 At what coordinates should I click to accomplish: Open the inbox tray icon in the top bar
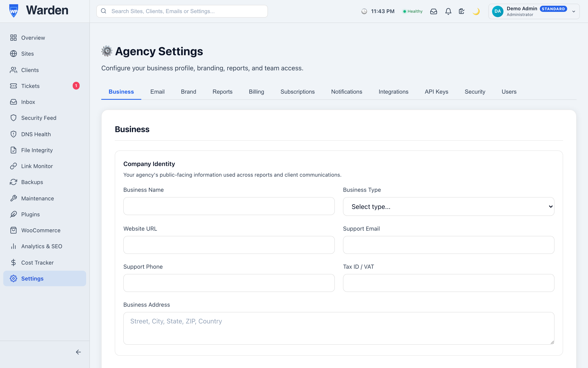click(433, 11)
